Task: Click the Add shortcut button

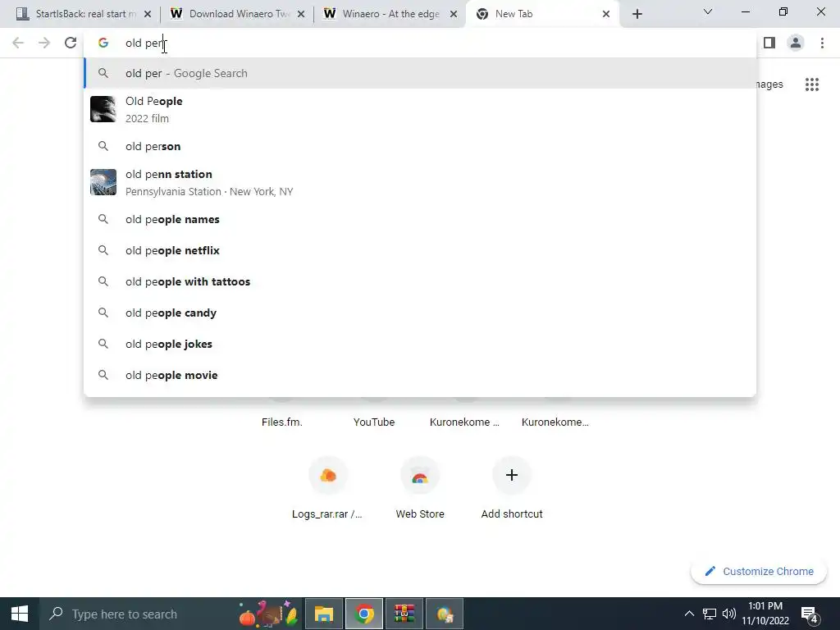Action: pos(512,489)
